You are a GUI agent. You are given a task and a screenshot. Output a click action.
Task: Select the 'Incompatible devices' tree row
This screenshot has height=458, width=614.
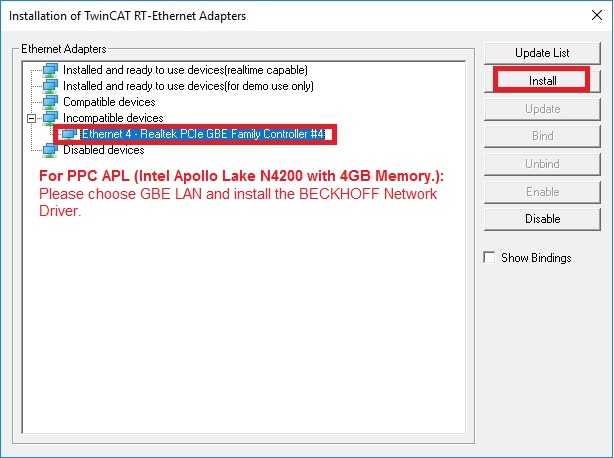113,118
